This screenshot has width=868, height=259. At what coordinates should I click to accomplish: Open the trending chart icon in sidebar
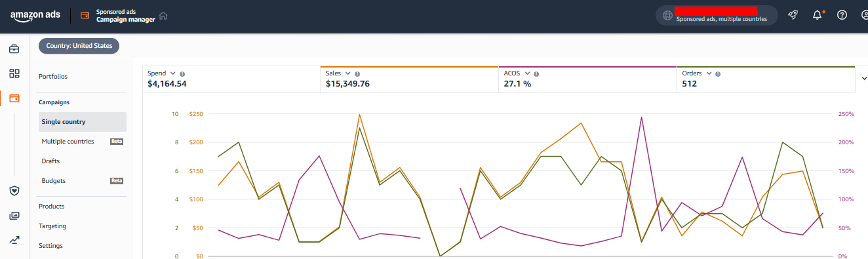tap(14, 240)
